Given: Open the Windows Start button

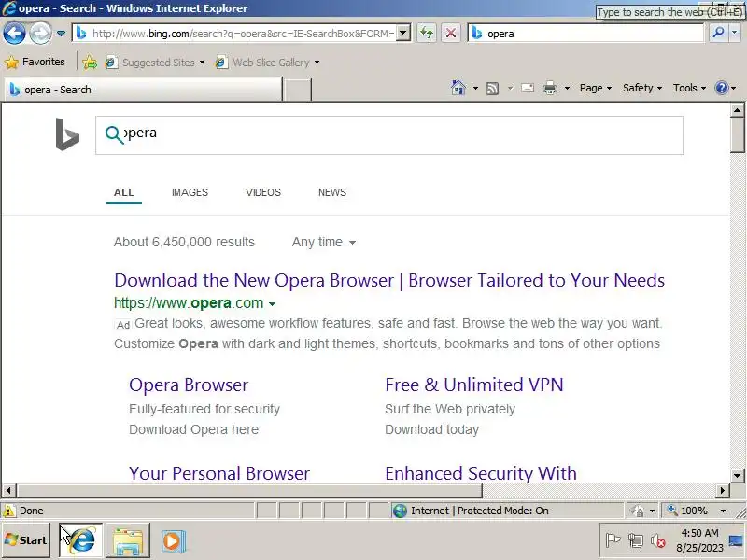Looking at the screenshot, I should tap(26, 540).
